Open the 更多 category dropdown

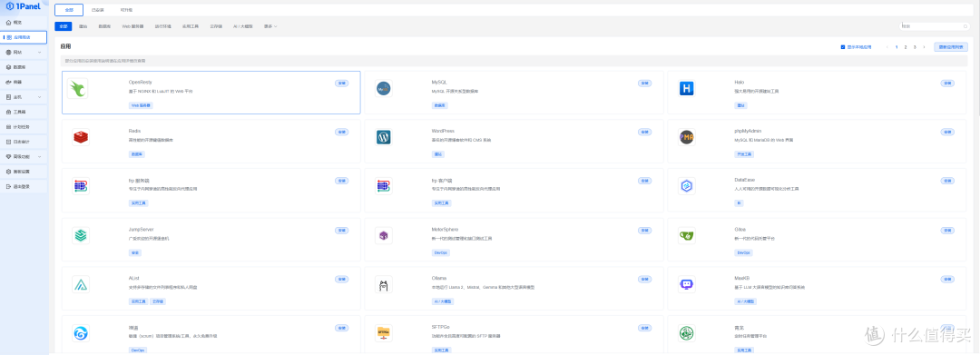point(270,26)
